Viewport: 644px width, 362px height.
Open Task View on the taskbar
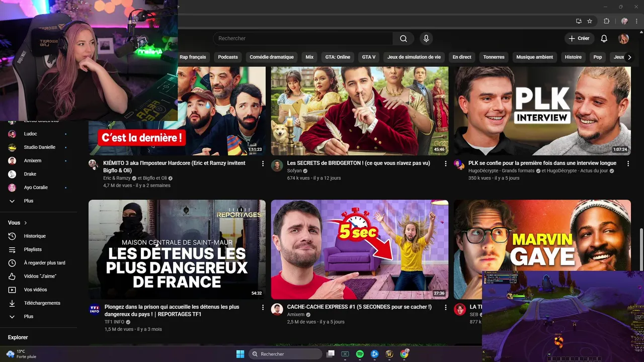[331, 354]
